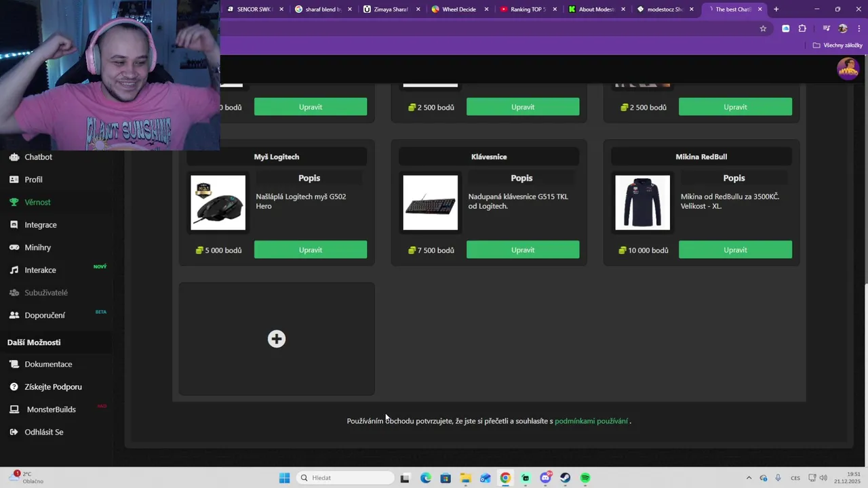Open the Task View taskbar icon
The width and height of the screenshot is (868, 488).
pos(405,478)
